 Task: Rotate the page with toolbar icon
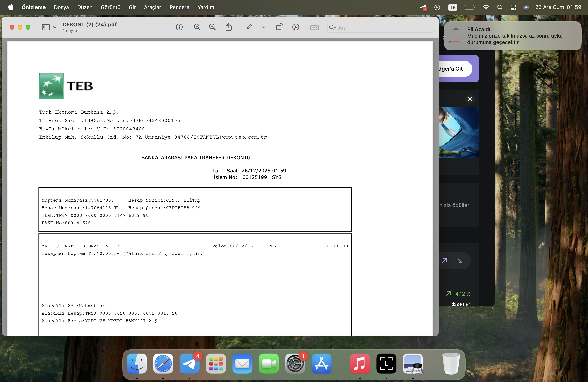coord(280,27)
